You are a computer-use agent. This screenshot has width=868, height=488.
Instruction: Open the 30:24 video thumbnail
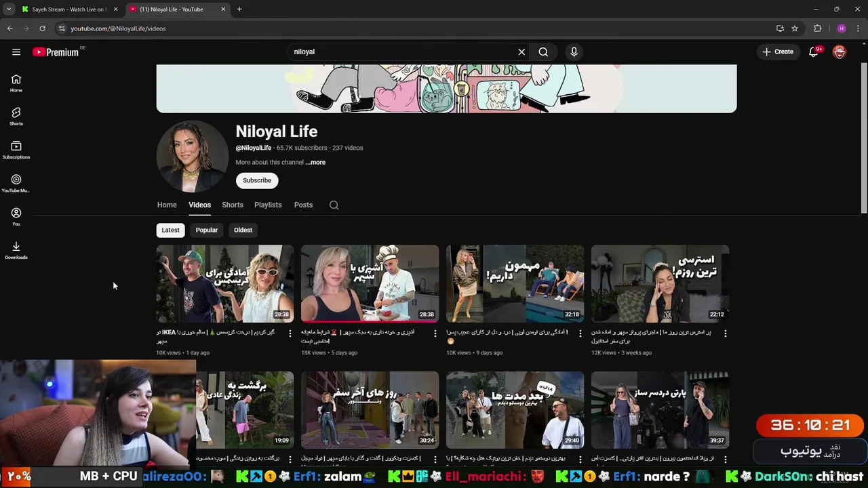[370, 410]
